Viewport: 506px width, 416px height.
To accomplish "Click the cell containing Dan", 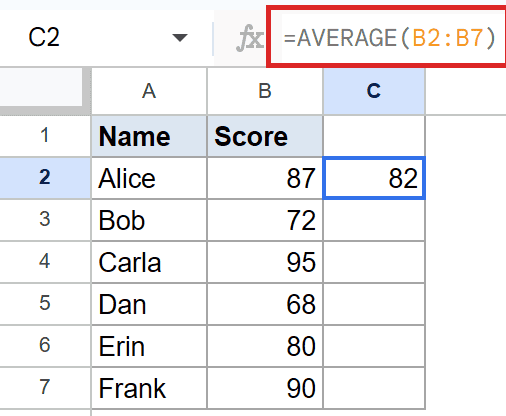I will point(149,304).
